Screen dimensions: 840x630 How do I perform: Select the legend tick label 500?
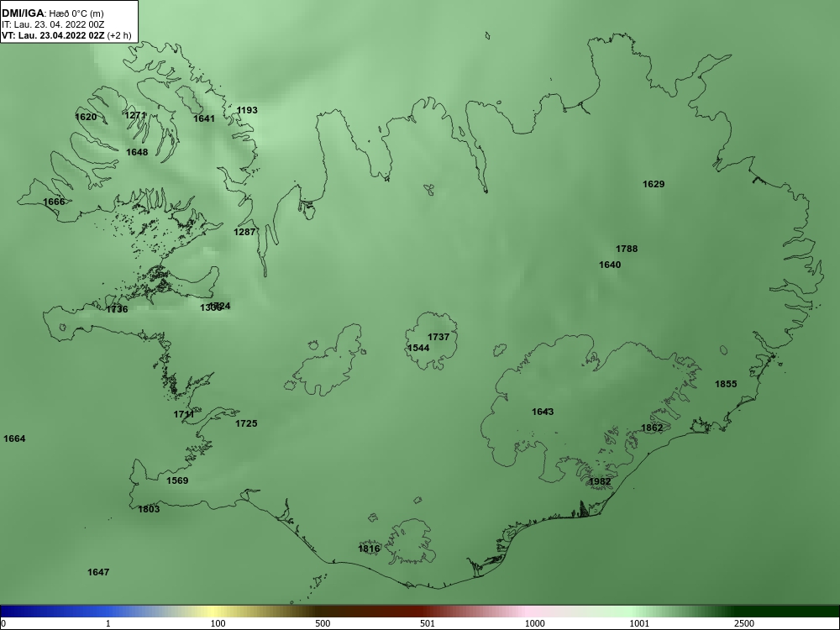[x=323, y=623]
